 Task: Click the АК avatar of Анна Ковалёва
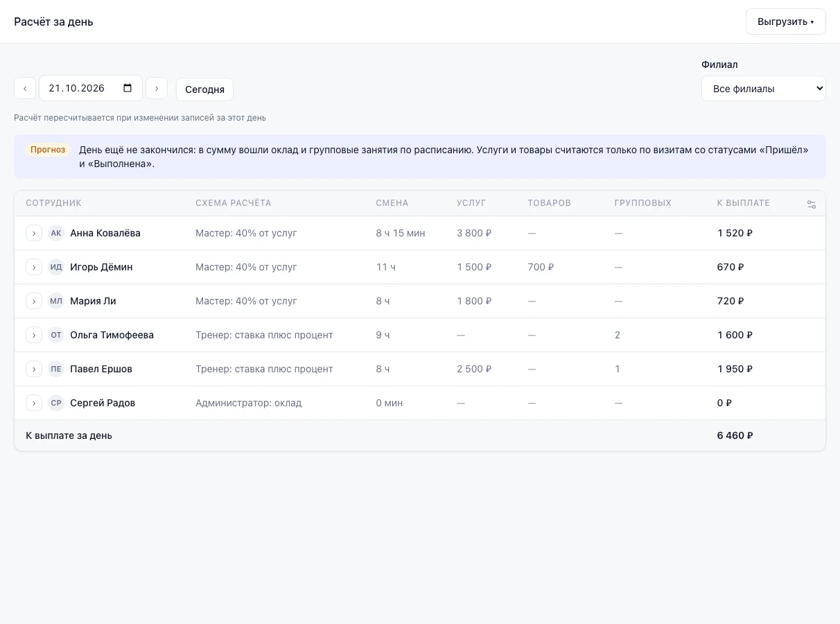56,233
